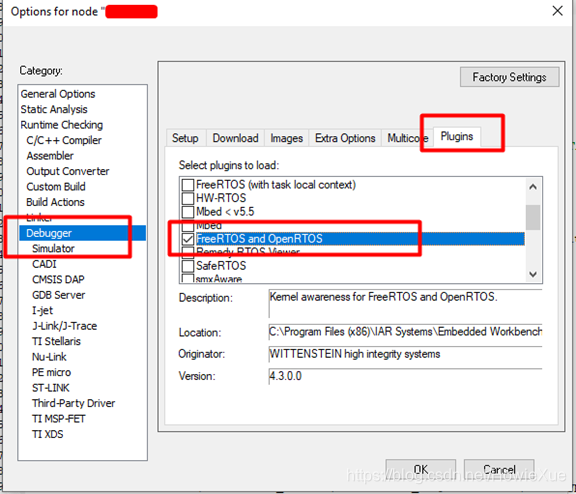This screenshot has width=576, height=494.
Task: Click the Description text field
Action: [x=406, y=303]
